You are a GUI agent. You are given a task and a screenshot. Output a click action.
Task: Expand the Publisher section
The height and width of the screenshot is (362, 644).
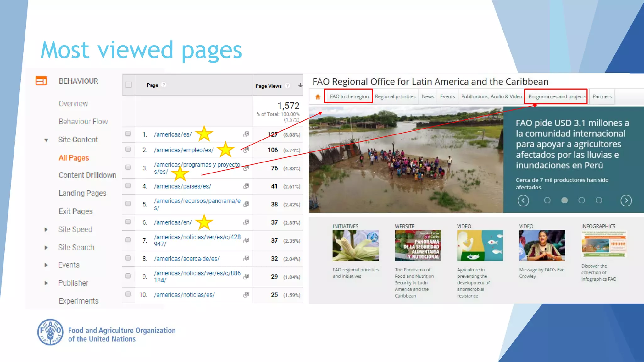click(46, 283)
